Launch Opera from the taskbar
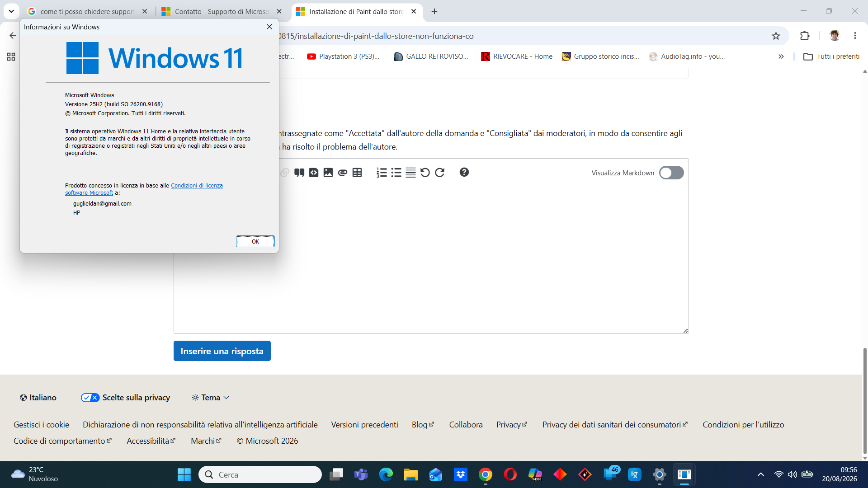868x488 pixels. pyautogui.click(x=510, y=474)
